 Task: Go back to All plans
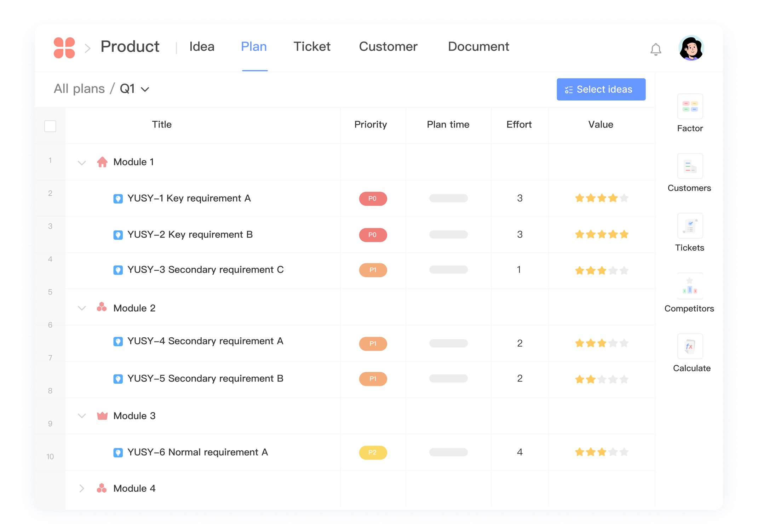[79, 88]
